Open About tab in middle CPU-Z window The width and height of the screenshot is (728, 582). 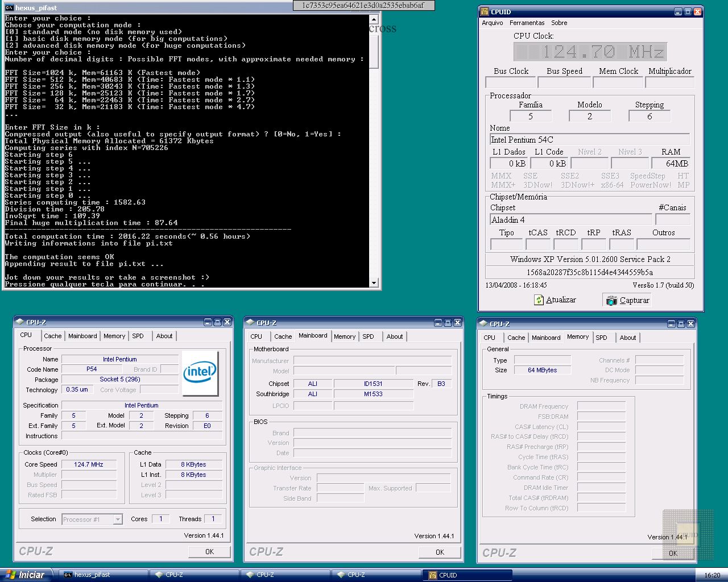[395, 336]
